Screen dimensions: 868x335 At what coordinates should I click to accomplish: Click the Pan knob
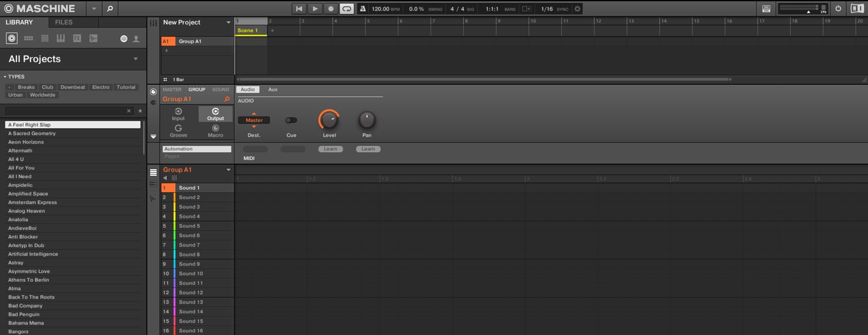tap(367, 120)
